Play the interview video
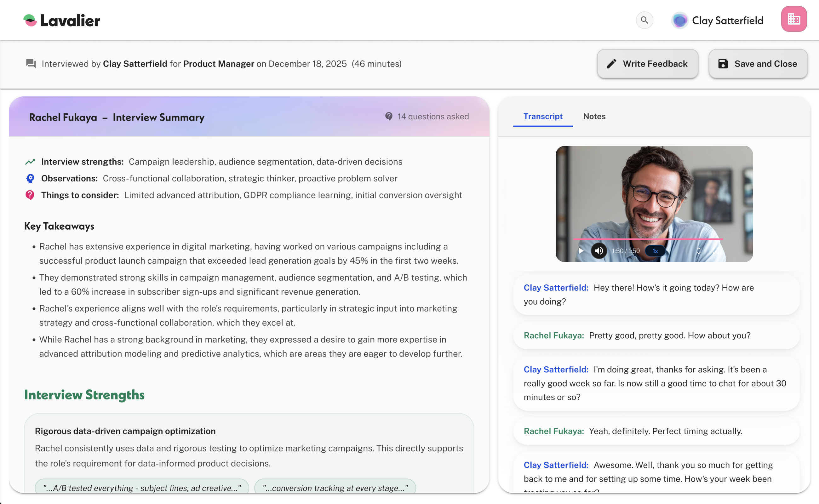The width and height of the screenshot is (819, 504). coord(581,251)
